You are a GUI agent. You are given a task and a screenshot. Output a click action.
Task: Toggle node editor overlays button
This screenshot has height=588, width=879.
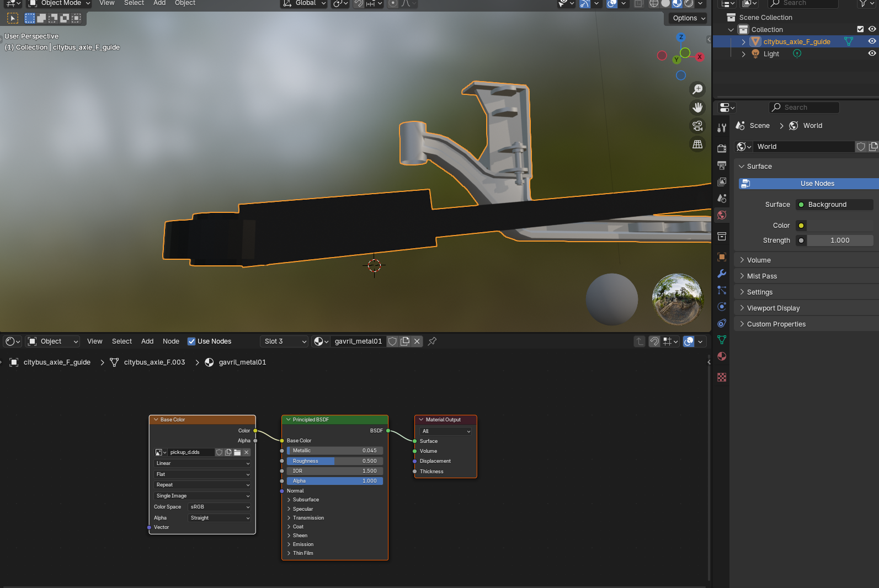[x=689, y=341]
